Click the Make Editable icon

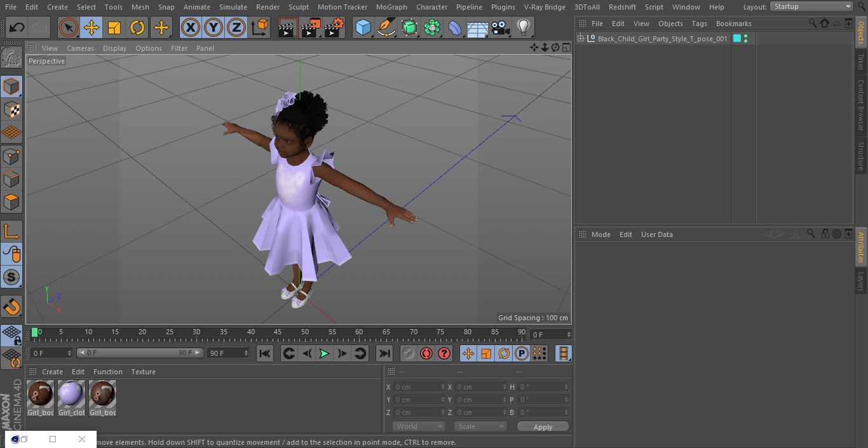[x=11, y=58]
